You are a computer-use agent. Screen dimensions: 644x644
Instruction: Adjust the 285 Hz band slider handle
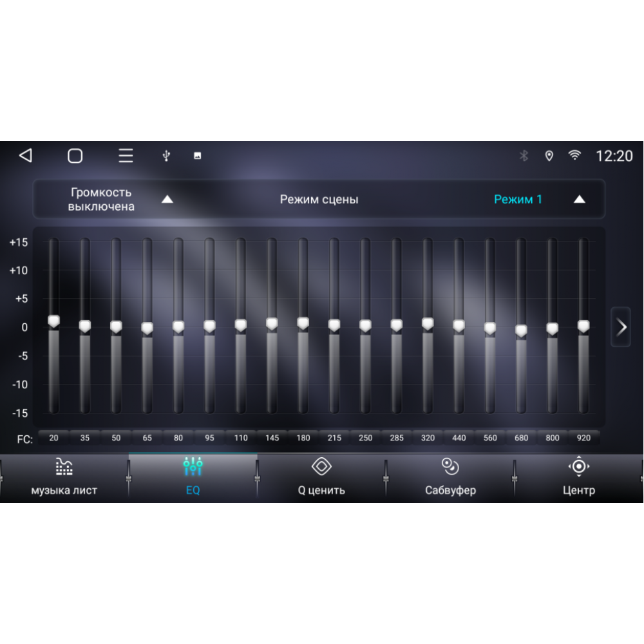(396, 325)
